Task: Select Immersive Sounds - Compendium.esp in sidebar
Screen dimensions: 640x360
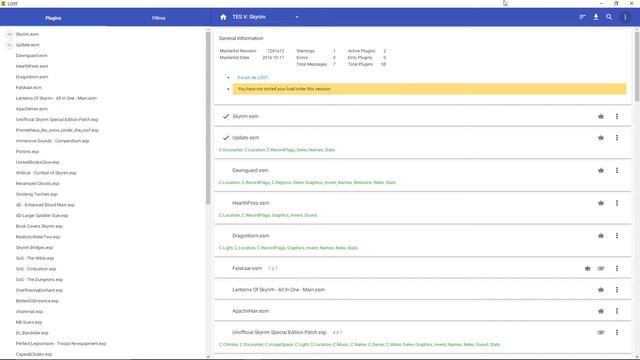Action: (x=52, y=141)
